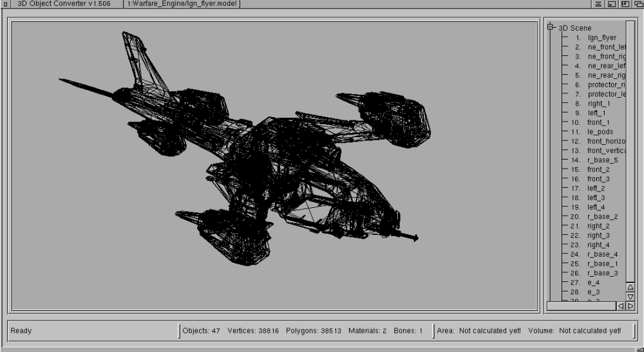Screen dimensions: 644x352
Task: Click the window zoom gadget
Action: [625, 4]
